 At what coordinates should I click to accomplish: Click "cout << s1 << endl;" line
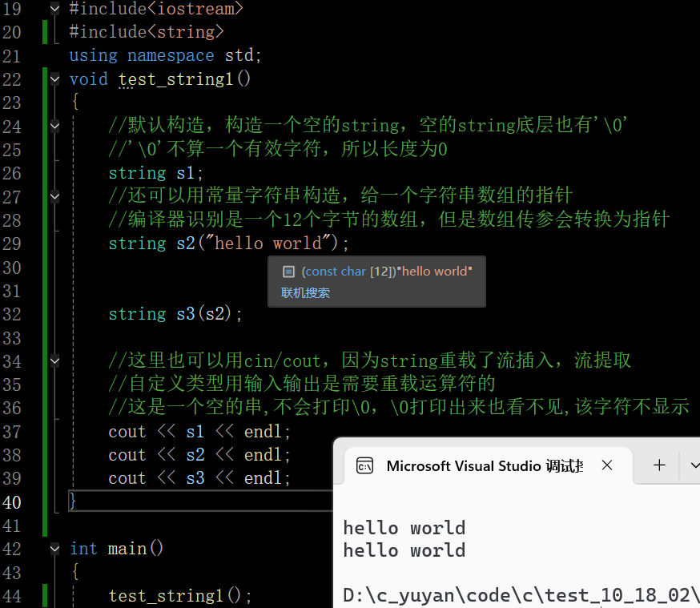[199, 432]
